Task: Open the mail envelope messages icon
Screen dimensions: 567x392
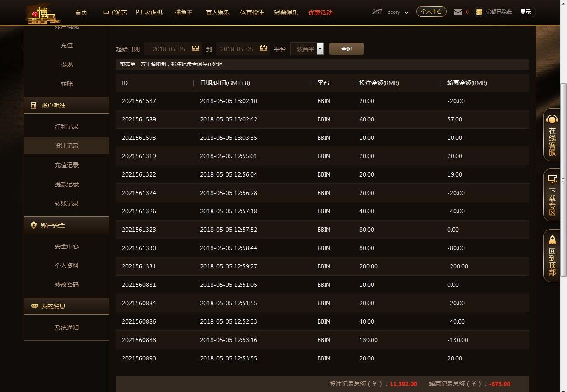Action: coord(458,12)
